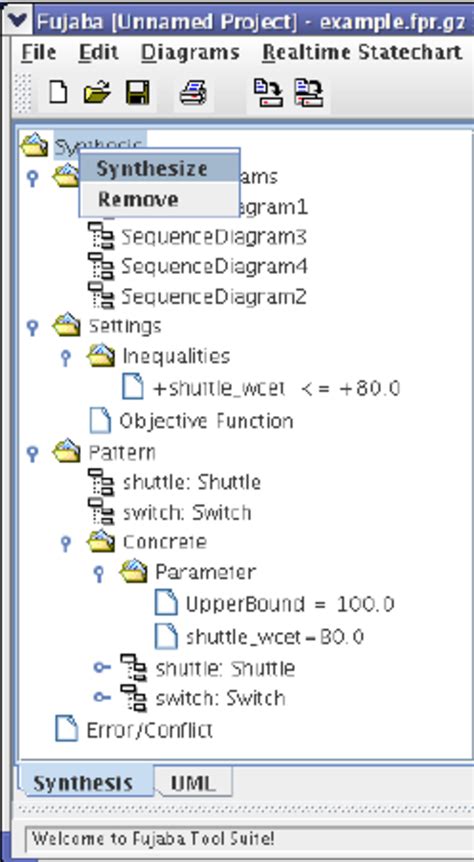Switch to the UML tab
Viewport: 474px width, 862px height.
(x=192, y=782)
